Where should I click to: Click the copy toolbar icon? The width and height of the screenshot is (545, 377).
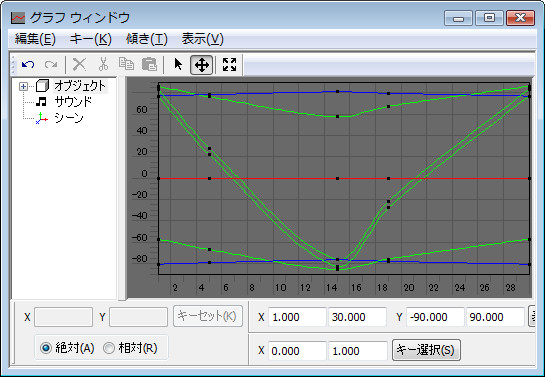(x=126, y=64)
